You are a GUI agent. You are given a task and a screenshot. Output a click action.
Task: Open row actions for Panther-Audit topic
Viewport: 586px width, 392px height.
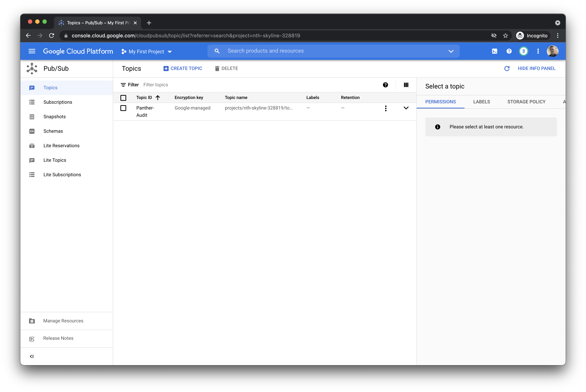point(386,108)
